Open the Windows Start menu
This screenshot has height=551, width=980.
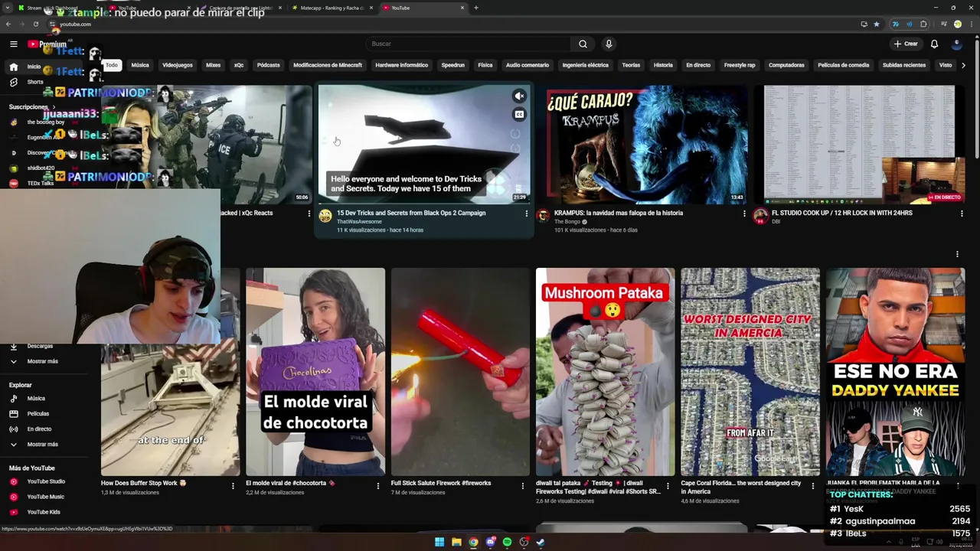439,542
